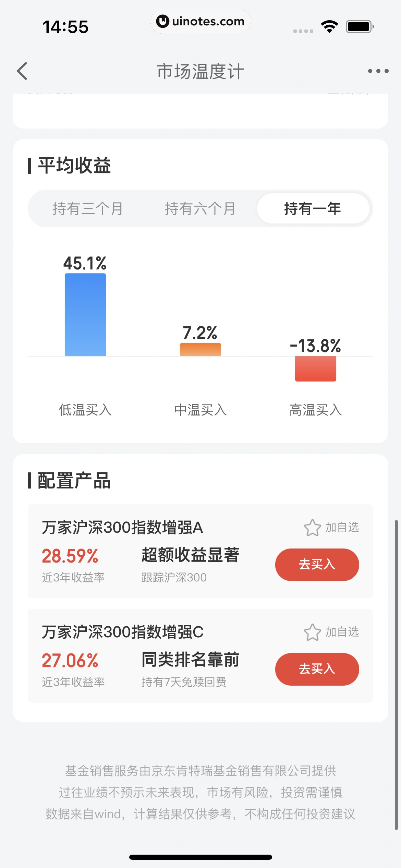The width and height of the screenshot is (401, 868).
Task: Select the 持有三个月 tab
Action: pyautogui.click(x=88, y=208)
